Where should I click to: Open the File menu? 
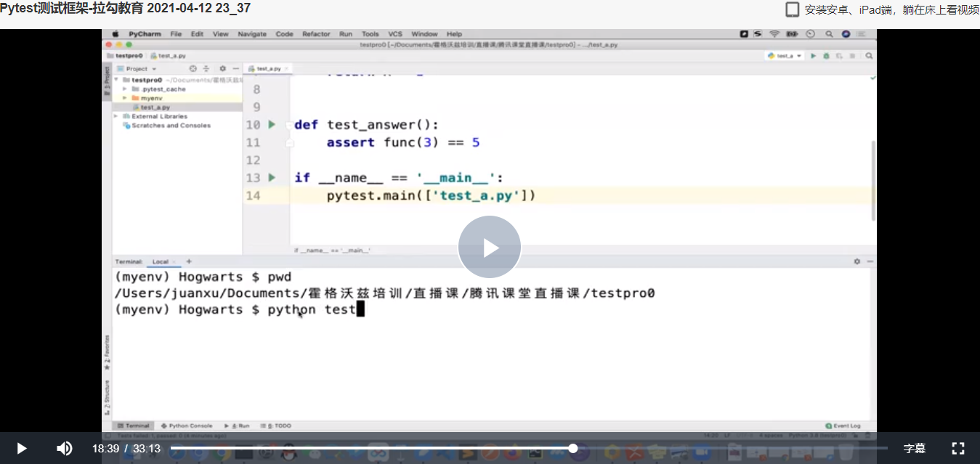(176, 34)
